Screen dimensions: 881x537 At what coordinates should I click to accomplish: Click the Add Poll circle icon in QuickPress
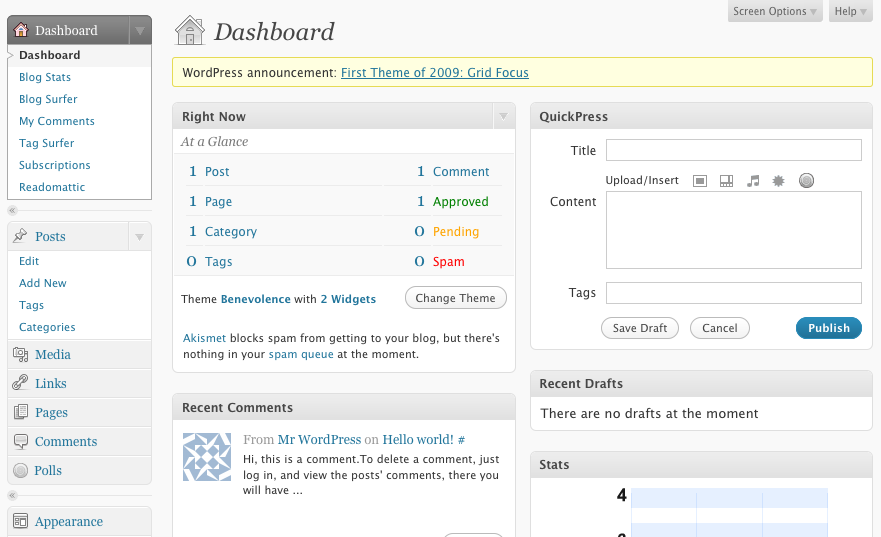pos(806,180)
